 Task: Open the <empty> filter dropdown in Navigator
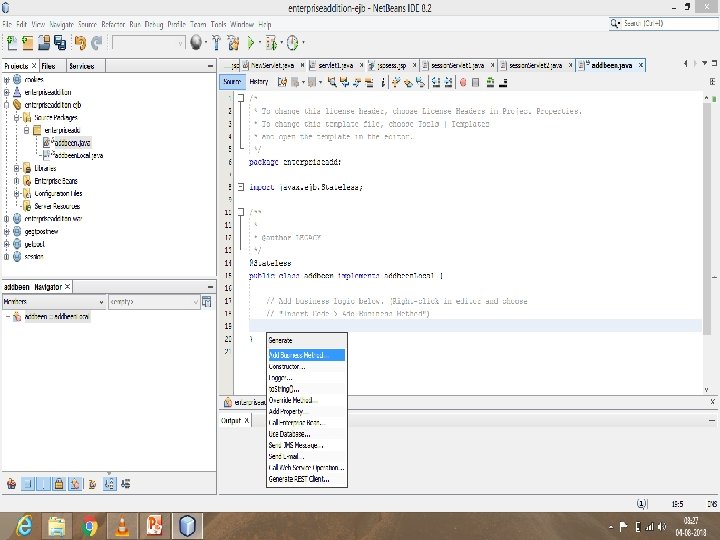pyautogui.click(x=153, y=302)
